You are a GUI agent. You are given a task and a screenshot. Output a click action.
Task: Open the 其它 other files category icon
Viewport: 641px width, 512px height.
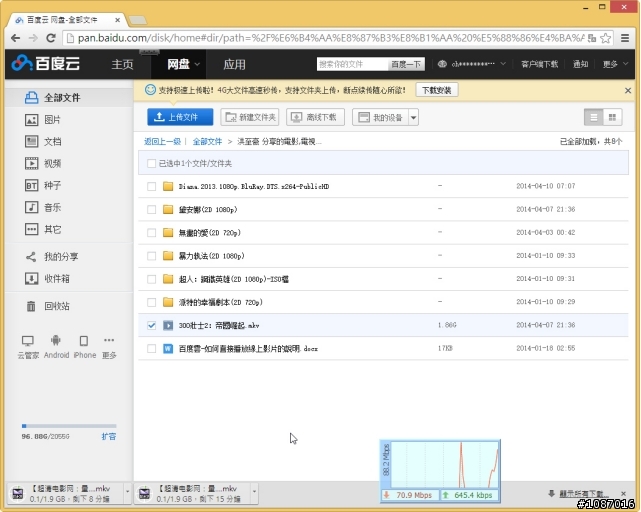coord(31,229)
